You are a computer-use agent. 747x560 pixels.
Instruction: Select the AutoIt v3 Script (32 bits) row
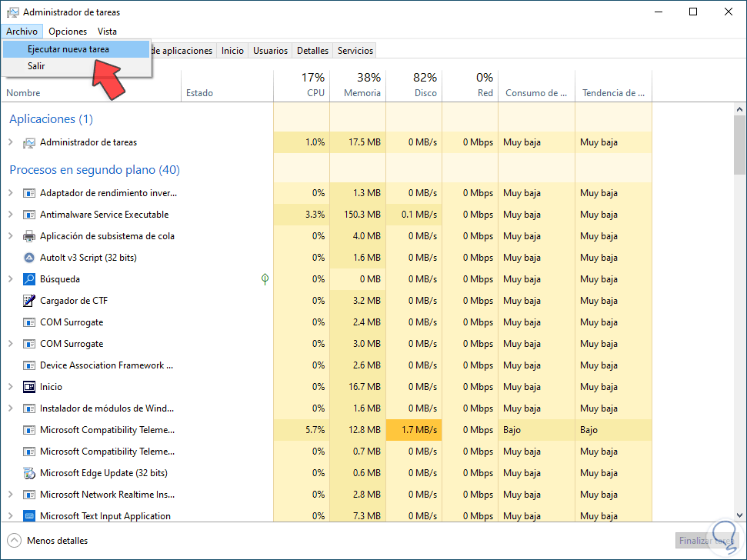tap(326, 258)
